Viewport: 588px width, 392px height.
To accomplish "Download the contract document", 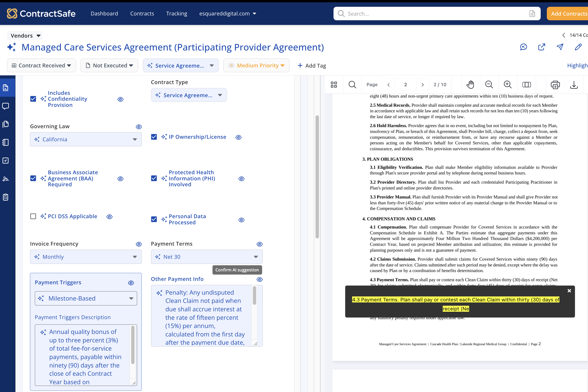I will pos(574,85).
